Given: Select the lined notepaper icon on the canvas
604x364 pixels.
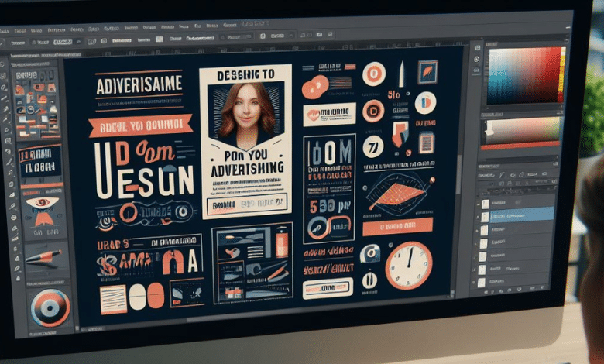Looking at the screenshot, I should tap(113, 300).
